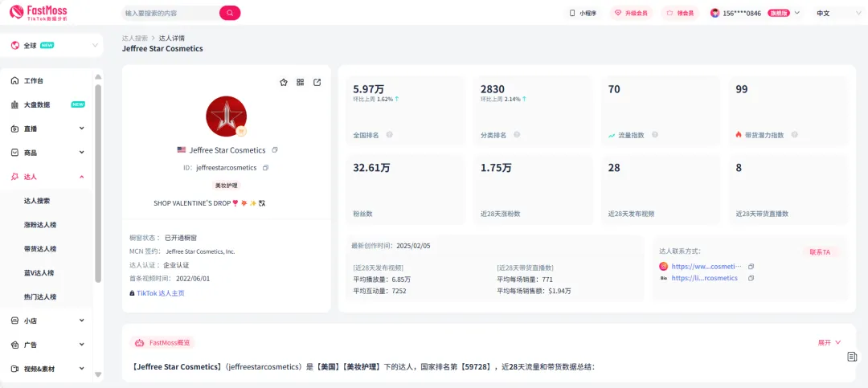
Task: Click the Jeffree Star Cosmetics avatar
Action: click(x=227, y=116)
